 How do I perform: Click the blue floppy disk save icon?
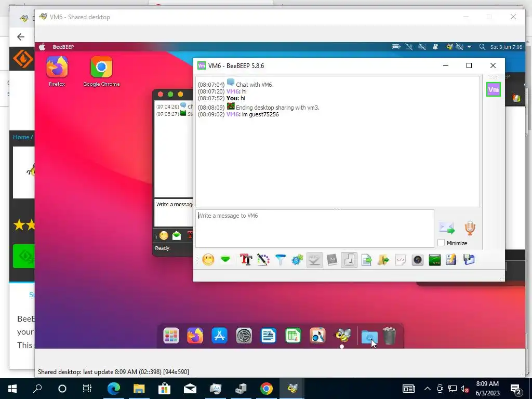(469, 260)
